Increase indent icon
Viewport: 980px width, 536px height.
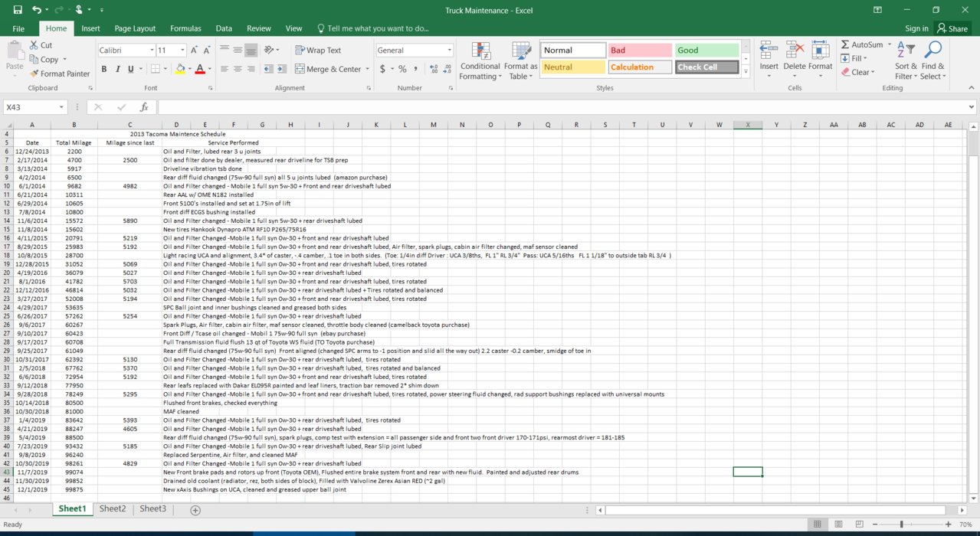click(x=283, y=69)
